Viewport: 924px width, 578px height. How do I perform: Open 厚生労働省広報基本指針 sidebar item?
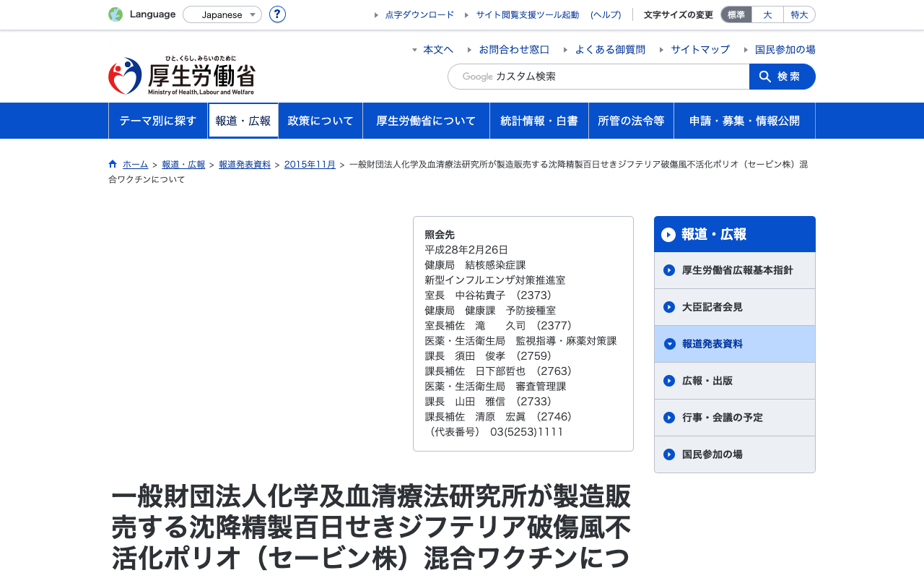(735, 270)
